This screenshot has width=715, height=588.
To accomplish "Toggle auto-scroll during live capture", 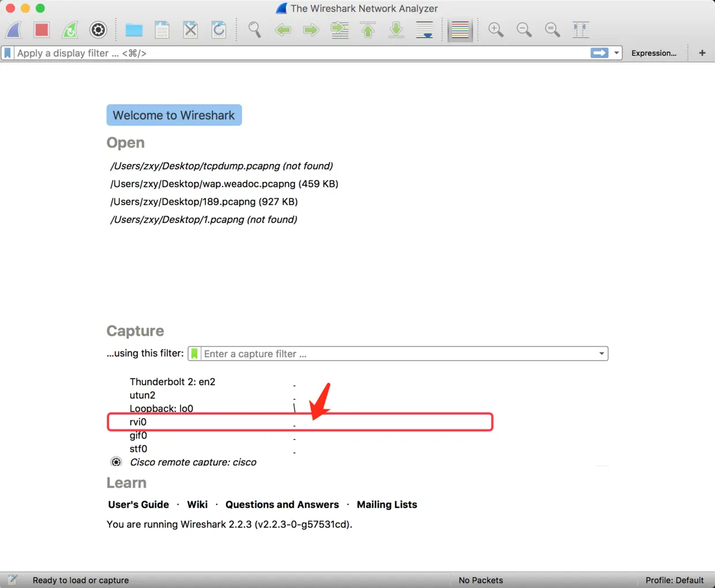I will click(424, 29).
